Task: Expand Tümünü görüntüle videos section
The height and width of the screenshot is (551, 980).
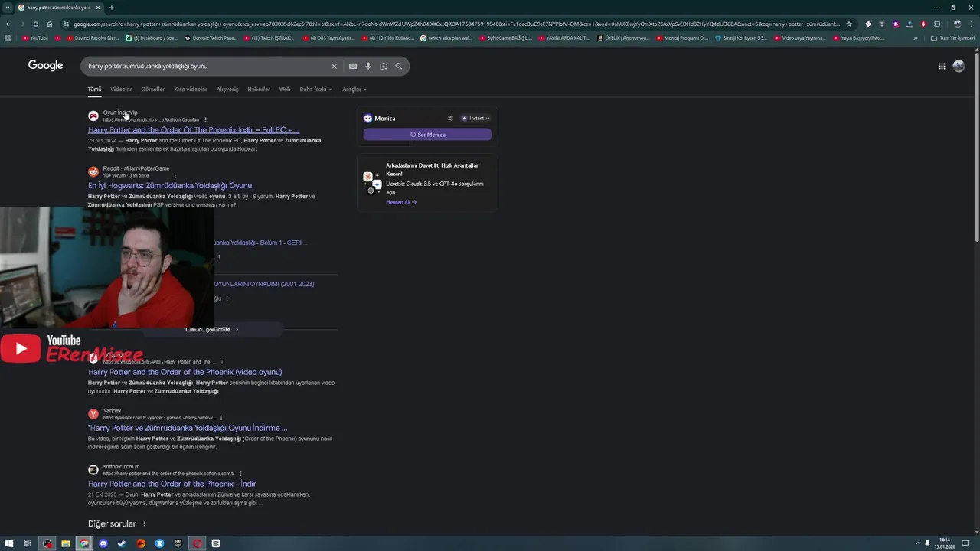Action: [x=211, y=330]
